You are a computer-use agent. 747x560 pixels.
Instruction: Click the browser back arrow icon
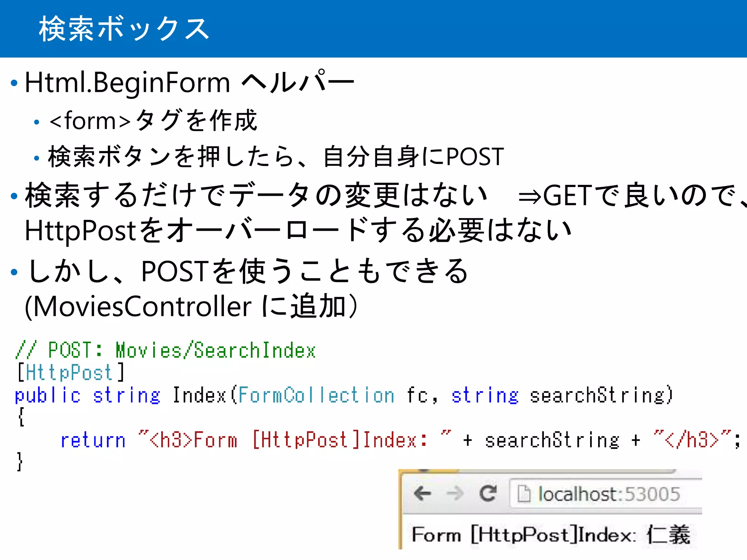pyautogui.click(x=423, y=494)
